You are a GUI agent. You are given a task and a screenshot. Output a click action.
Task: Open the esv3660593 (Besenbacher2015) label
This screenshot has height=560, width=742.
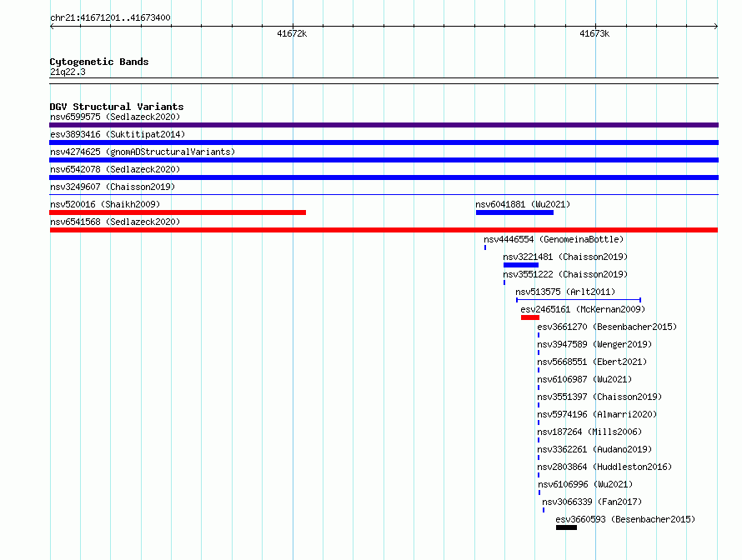click(625, 519)
